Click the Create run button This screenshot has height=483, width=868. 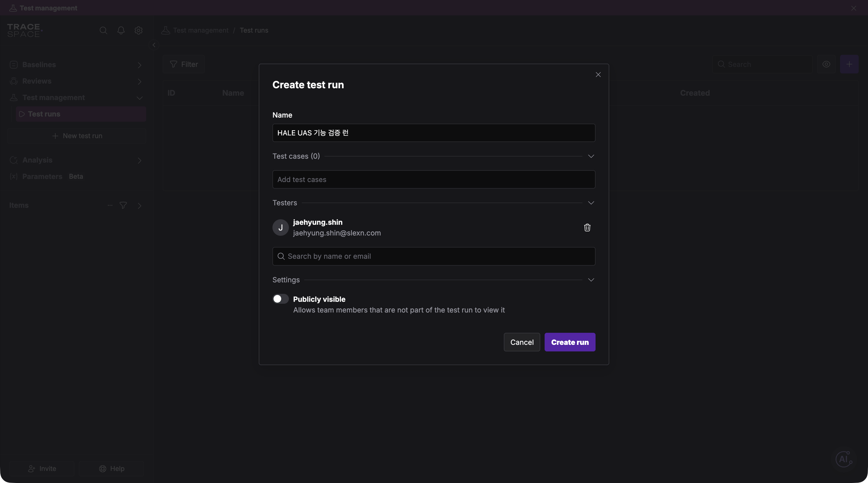[570, 342]
